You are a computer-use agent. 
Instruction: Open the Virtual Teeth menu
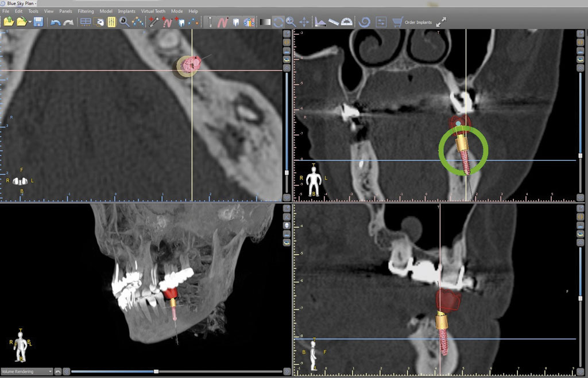(153, 11)
